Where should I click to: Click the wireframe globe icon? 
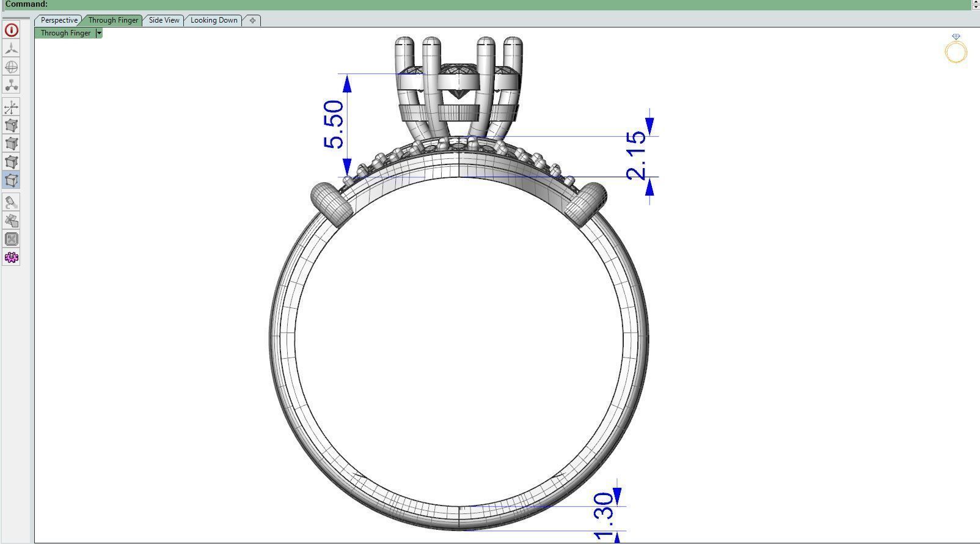pos(11,67)
